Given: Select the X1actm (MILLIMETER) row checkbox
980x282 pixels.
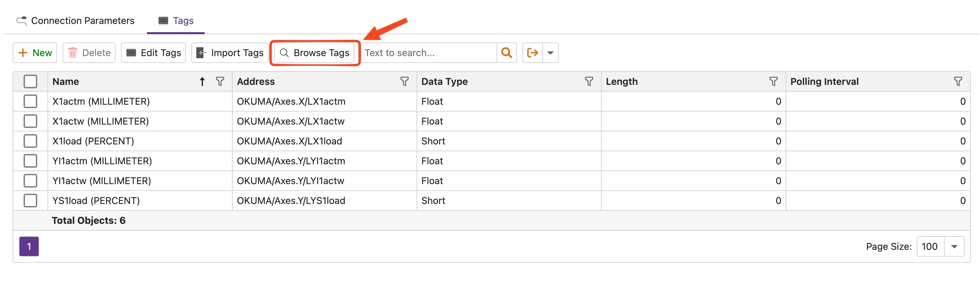Looking at the screenshot, I should [x=30, y=101].
